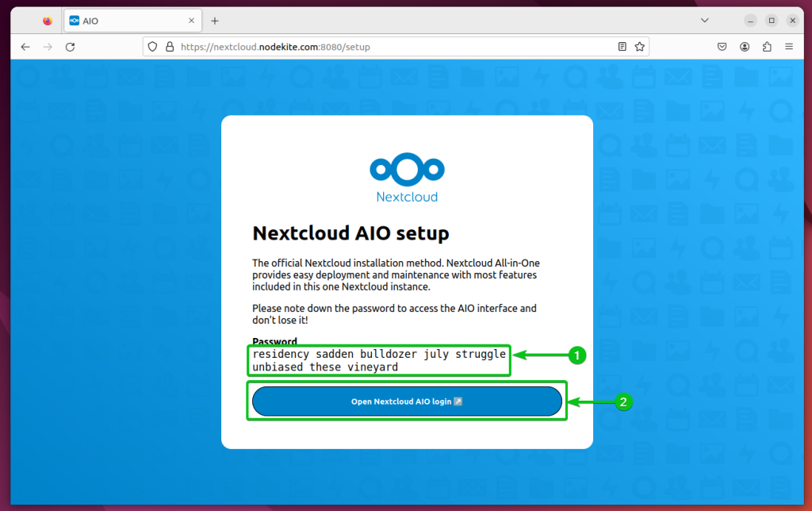812x511 pixels.
Task: Open the extensions puzzle-piece icon
Action: coord(766,46)
